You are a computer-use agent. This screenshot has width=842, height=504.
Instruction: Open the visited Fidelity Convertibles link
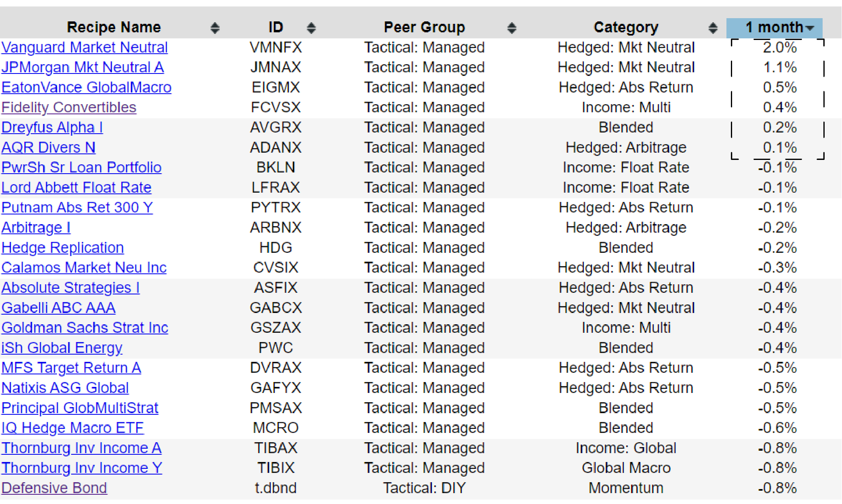click(x=69, y=107)
